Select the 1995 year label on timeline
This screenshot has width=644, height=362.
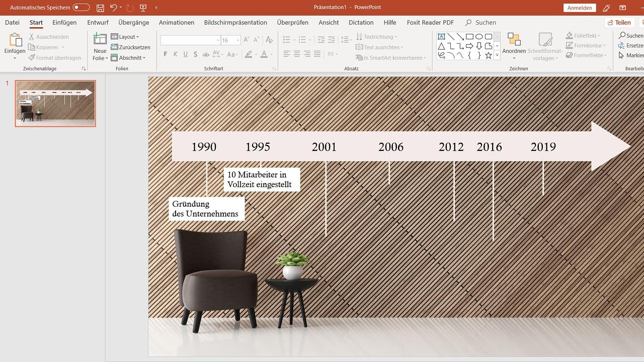coord(258,147)
